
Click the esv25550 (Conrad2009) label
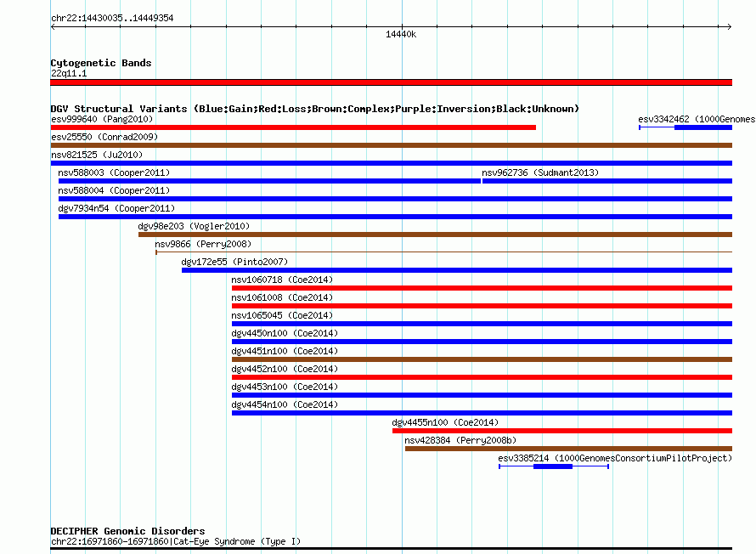104,137
